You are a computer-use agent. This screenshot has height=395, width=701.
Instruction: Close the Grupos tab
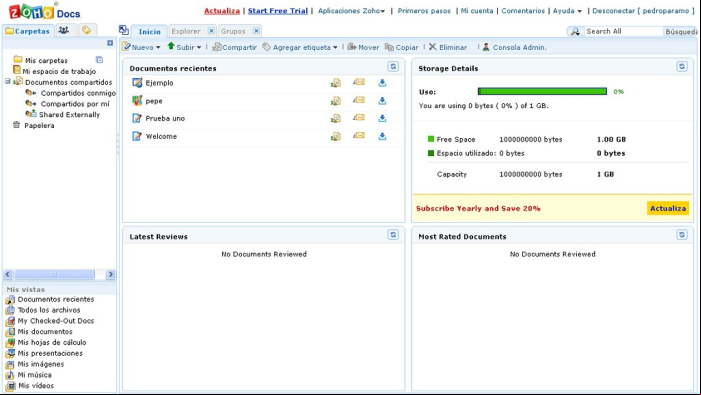(256, 31)
